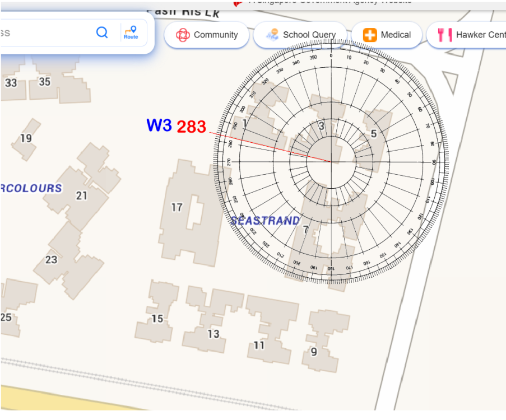Image resolution: width=506 pixels, height=420 pixels.
Task: Click inside the address search field
Action: pos(45,32)
